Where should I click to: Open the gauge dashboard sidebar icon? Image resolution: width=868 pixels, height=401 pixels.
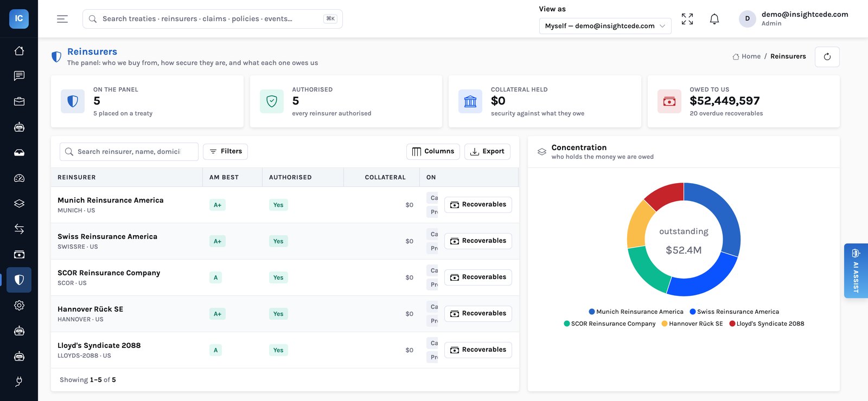click(x=19, y=178)
